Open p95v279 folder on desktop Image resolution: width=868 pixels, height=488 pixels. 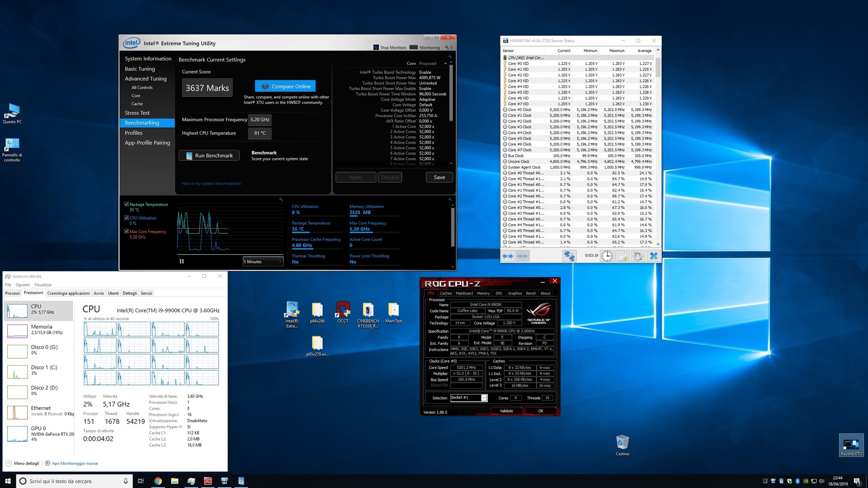317,346
